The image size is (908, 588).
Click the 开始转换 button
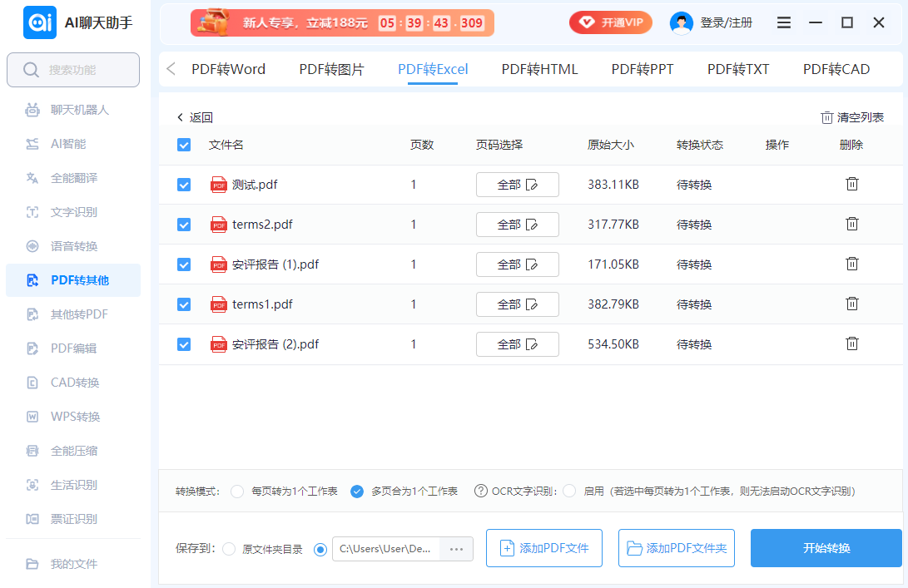(826, 548)
